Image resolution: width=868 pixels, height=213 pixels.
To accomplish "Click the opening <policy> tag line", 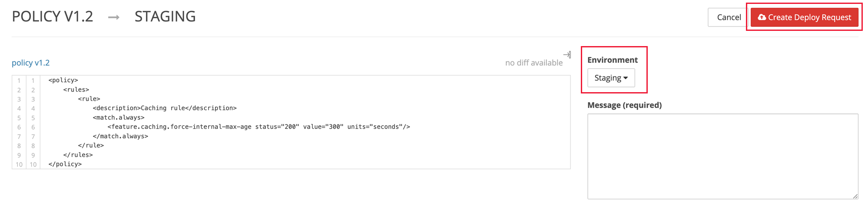I will pyautogui.click(x=63, y=80).
